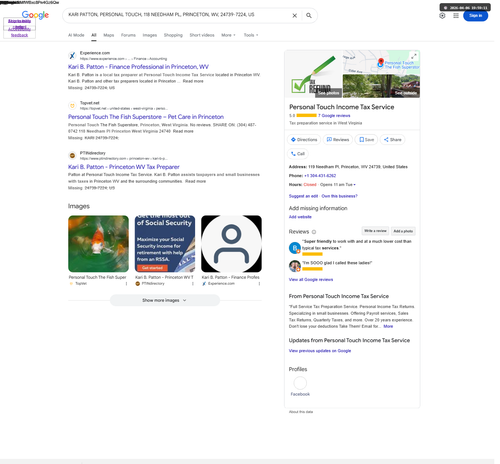This screenshot has height=464, width=500.
Task: Click the red map pin on the map
Action: 381,62
